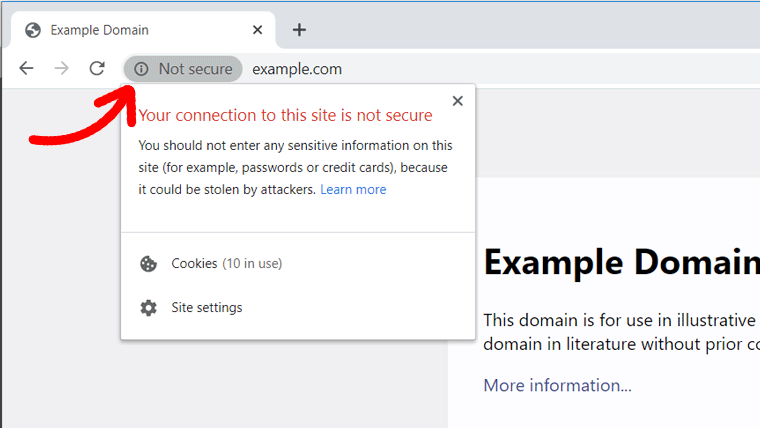Click the red "connection is not secure" heading

[285, 116]
